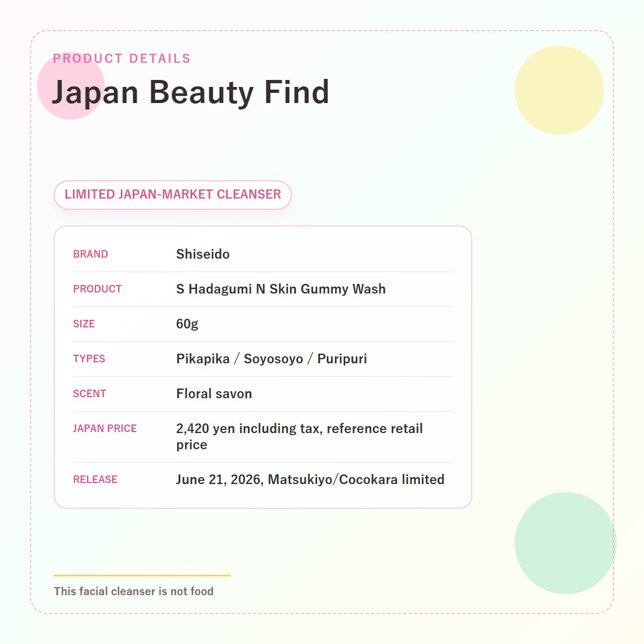Click the 'SIZE' row label
The width and height of the screenshot is (644, 644).
84,324
